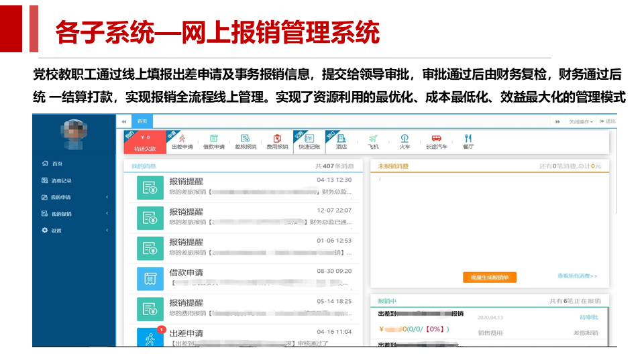Click the 飞机 flight booking icon
Viewport: 644px width, 362px height.
[374, 141]
